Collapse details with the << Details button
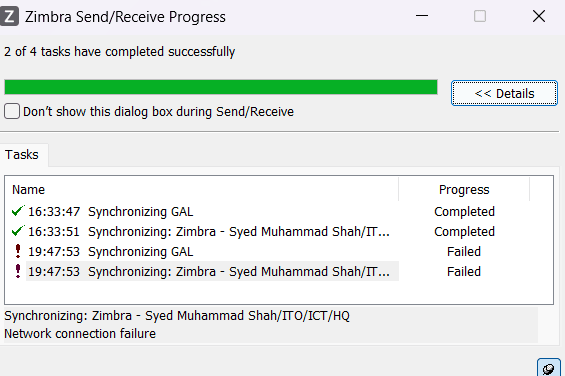Viewport: 565px width, 376px height. tap(504, 93)
